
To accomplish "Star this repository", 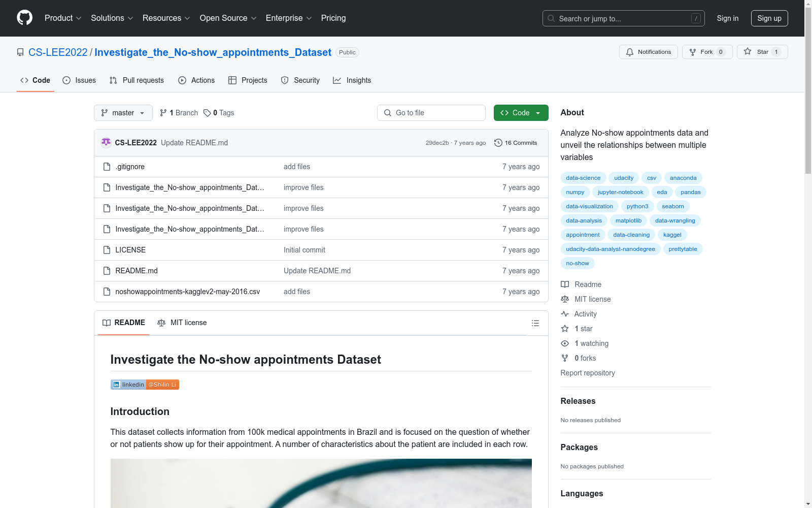I will (x=762, y=52).
